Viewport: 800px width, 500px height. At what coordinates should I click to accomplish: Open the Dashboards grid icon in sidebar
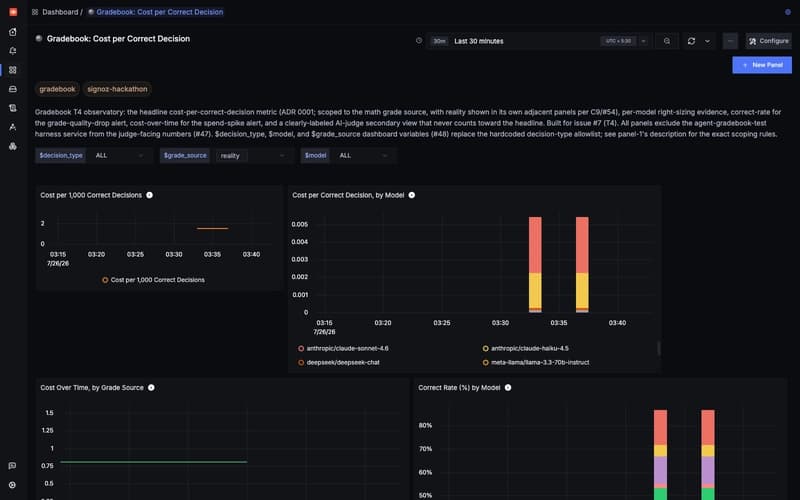coord(13,70)
